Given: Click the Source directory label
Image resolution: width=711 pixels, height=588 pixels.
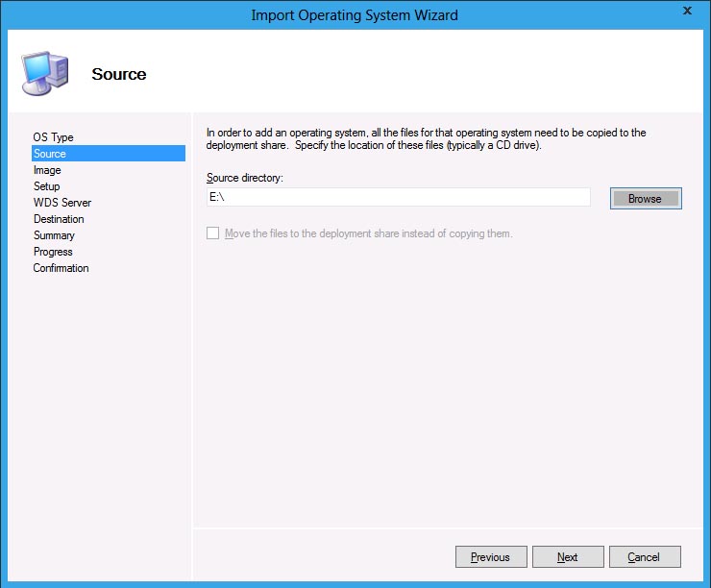Looking at the screenshot, I should tap(245, 178).
